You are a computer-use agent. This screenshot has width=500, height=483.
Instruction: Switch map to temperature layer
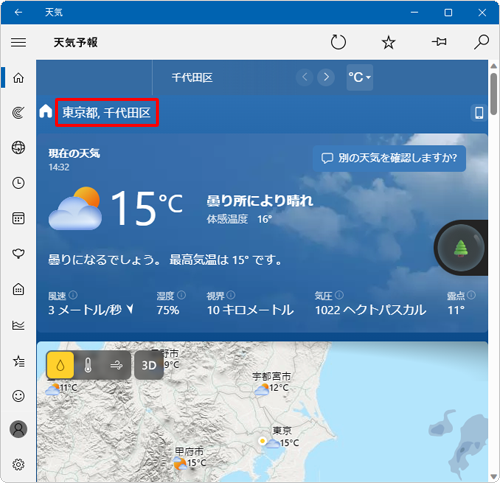[88, 365]
